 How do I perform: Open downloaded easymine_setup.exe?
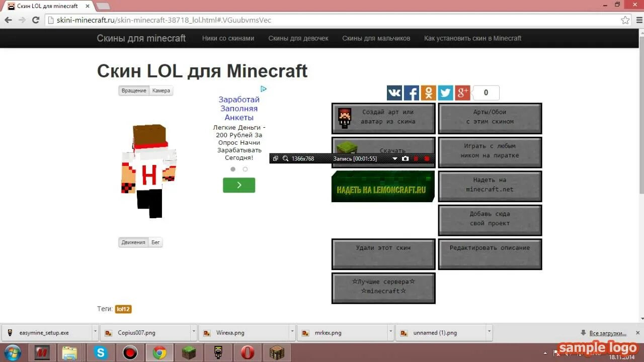click(x=47, y=333)
